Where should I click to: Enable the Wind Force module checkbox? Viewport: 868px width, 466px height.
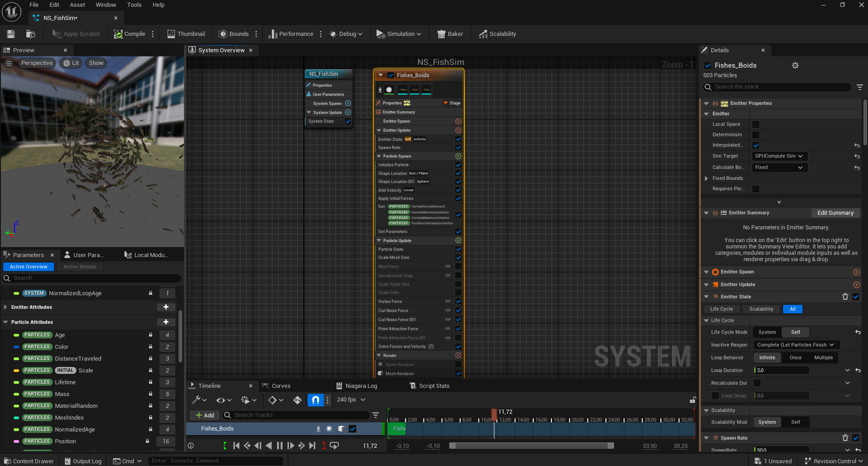(x=458, y=267)
